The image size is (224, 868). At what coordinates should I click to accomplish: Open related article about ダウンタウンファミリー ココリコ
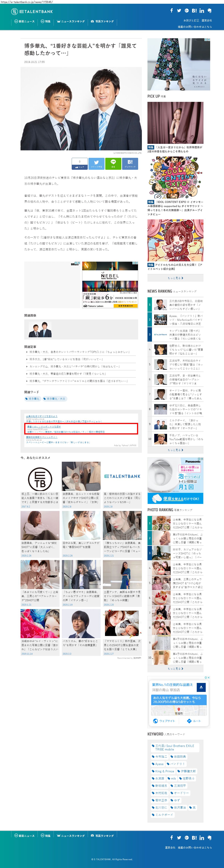(x=78, y=381)
